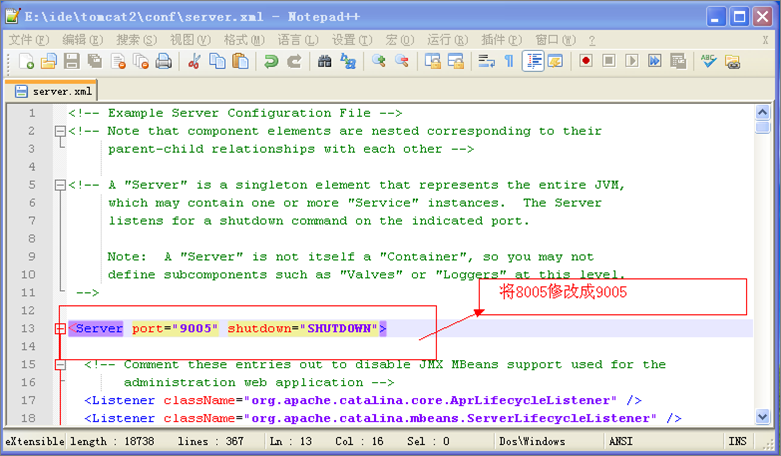Click the Zoom in magnifier icon
The height and width of the screenshot is (456, 781).
tap(379, 62)
